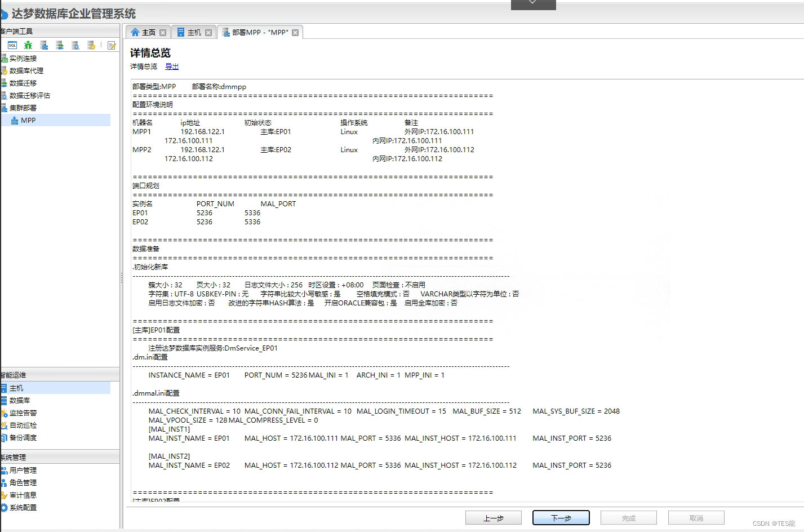This screenshot has width=804, height=532.
Task: Close the 部署MPP tab
Action: point(295,33)
